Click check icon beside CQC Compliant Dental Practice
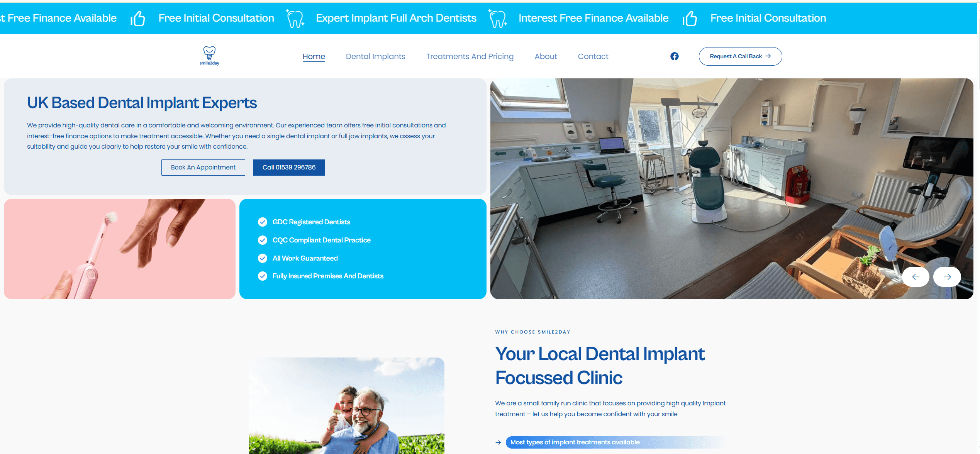The height and width of the screenshot is (454, 980). pyautogui.click(x=263, y=240)
